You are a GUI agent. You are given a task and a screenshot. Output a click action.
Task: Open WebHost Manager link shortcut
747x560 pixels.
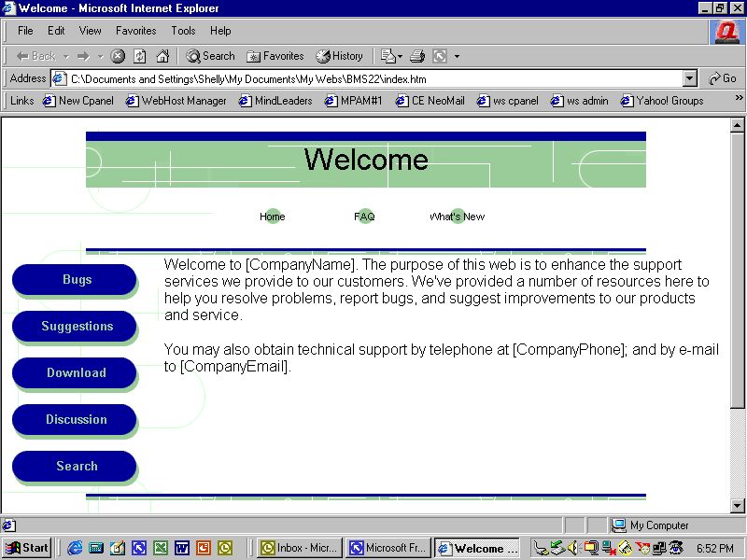point(176,101)
